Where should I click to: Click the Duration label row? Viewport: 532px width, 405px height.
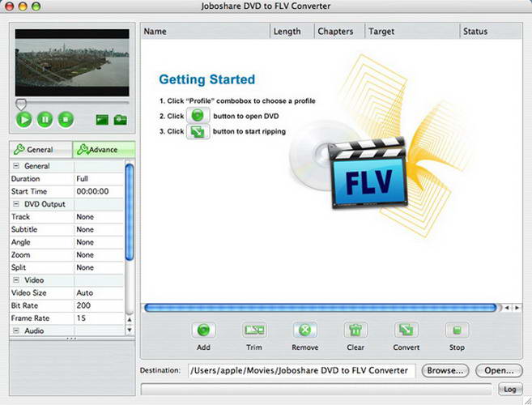point(42,178)
